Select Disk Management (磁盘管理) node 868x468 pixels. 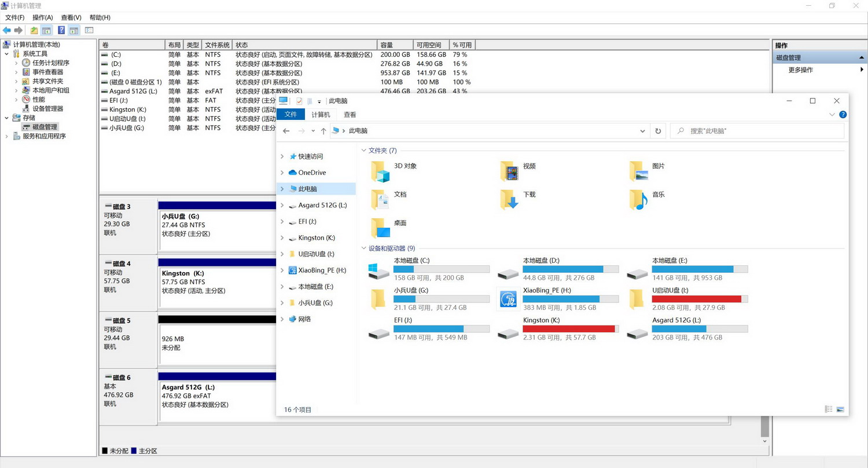point(45,127)
